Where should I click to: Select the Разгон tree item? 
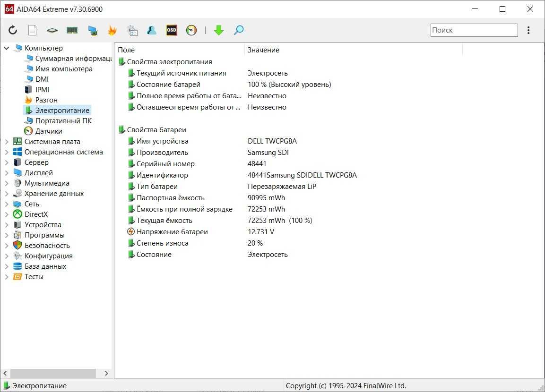pyautogui.click(x=41, y=100)
